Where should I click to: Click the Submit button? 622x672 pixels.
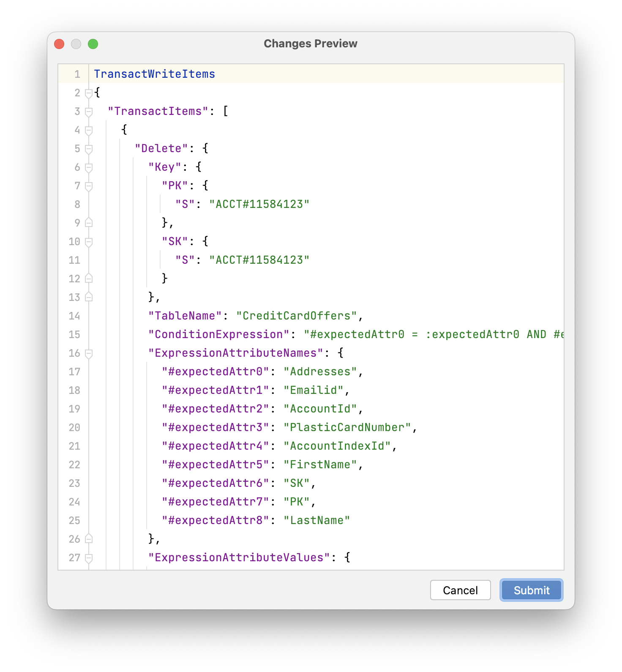coord(532,590)
